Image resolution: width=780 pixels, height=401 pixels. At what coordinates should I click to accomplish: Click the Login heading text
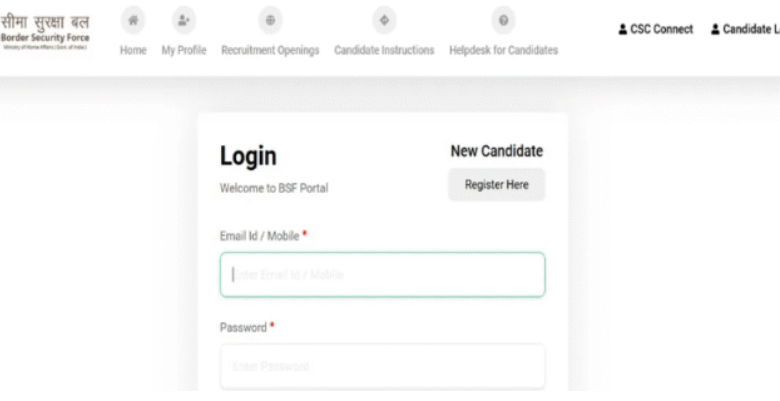point(248,157)
